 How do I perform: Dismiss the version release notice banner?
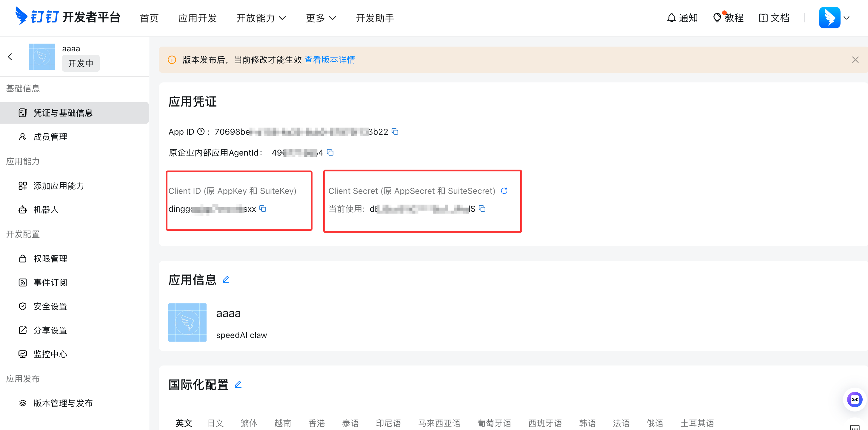(855, 60)
